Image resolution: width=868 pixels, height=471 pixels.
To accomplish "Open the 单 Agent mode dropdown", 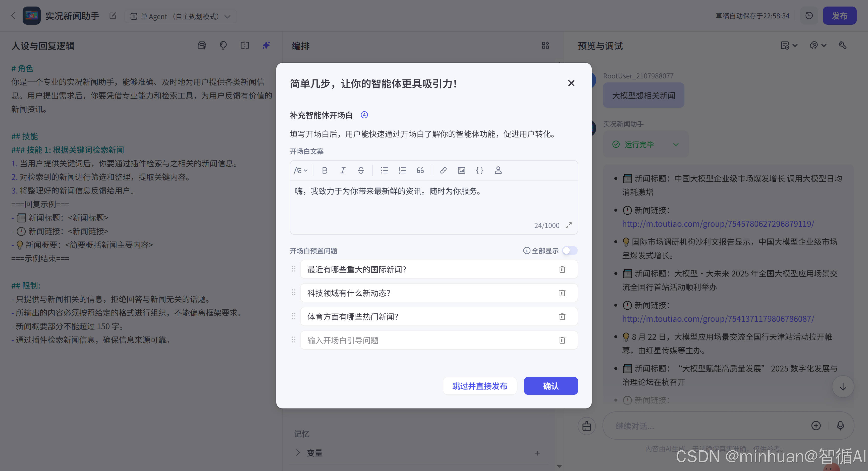I will pos(181,16).
